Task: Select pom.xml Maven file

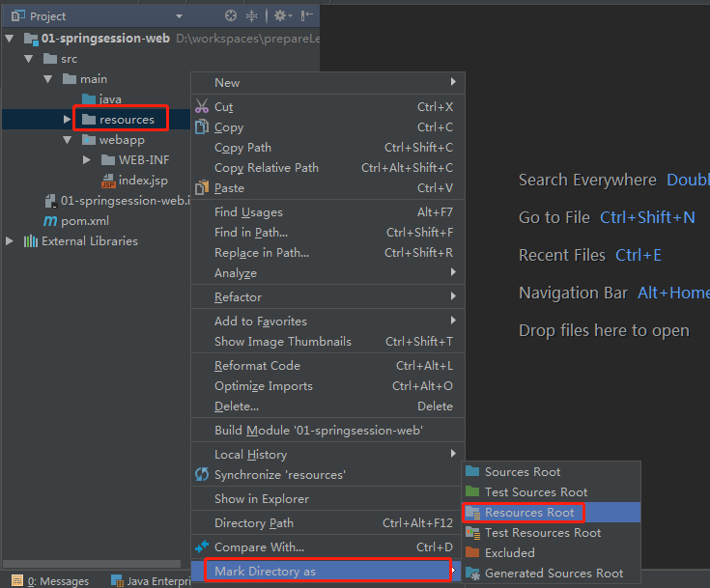Action: coord(84,221)
